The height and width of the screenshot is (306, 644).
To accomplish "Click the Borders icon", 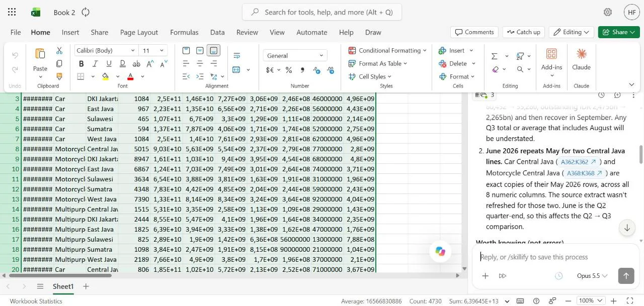I will click(x=80, y=76).
